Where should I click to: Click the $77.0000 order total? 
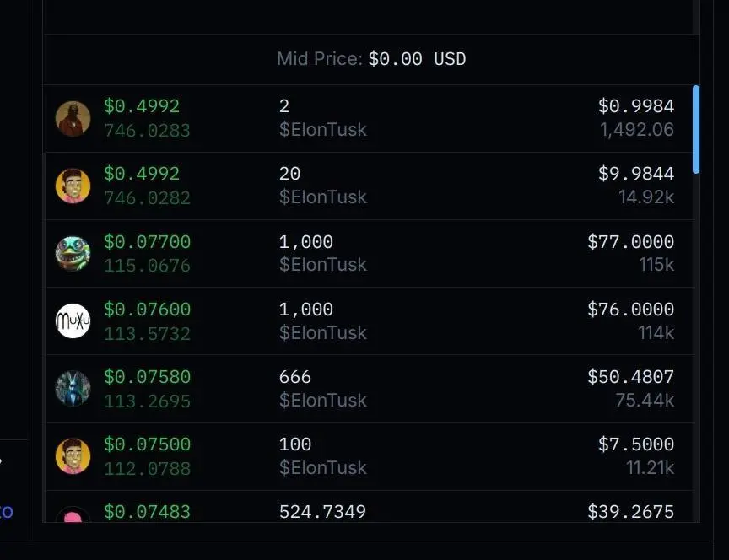click(x=630, y=242)
